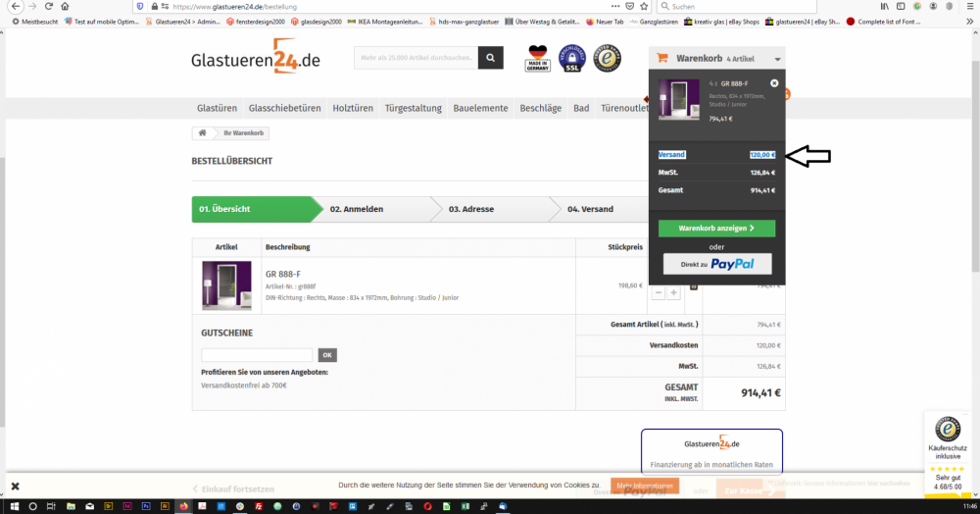This screenshot has height=514, width=980.
Task: Click the Trusted Shops seal in the header
Action: tap(607, 58)
